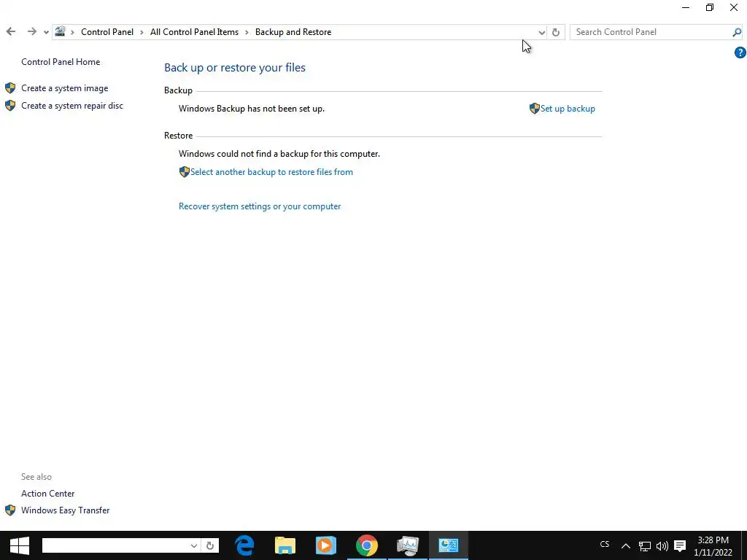Click the Control Panel icon in address bar

[60, 32]
